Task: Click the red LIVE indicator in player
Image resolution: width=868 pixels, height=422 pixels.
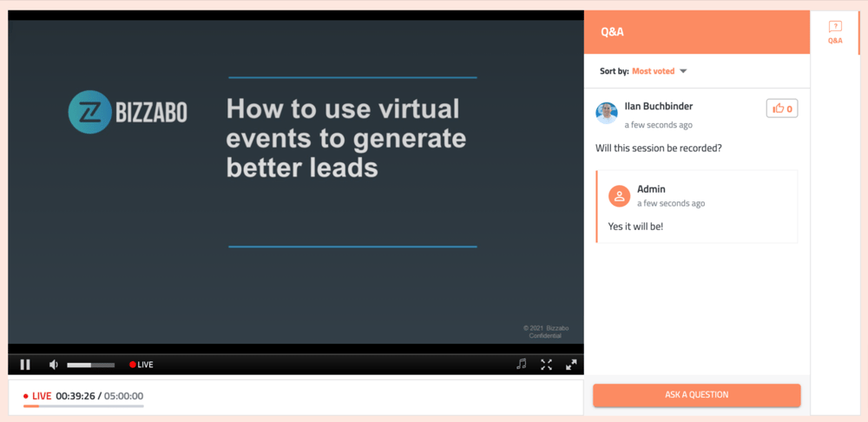Action: click(141, 365)
